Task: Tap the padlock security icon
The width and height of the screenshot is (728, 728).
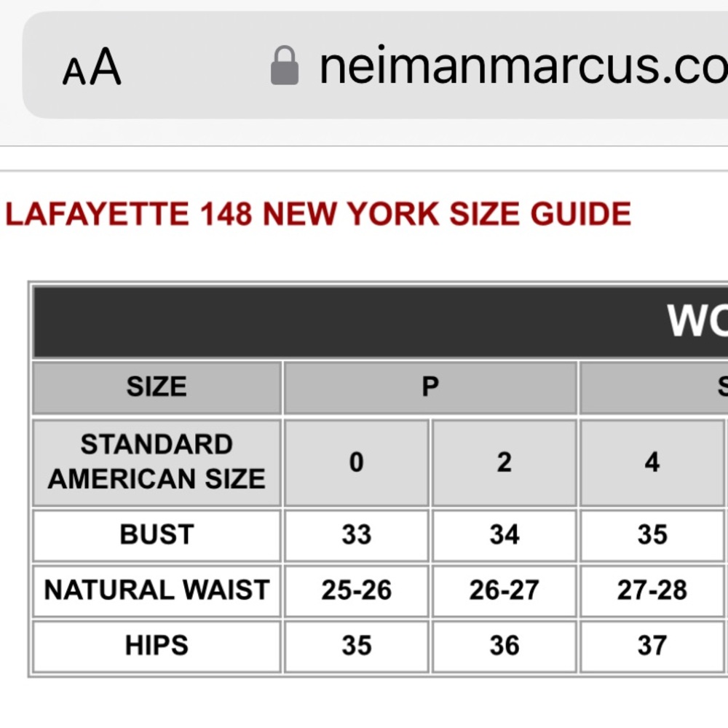Action: click(285, 66)
